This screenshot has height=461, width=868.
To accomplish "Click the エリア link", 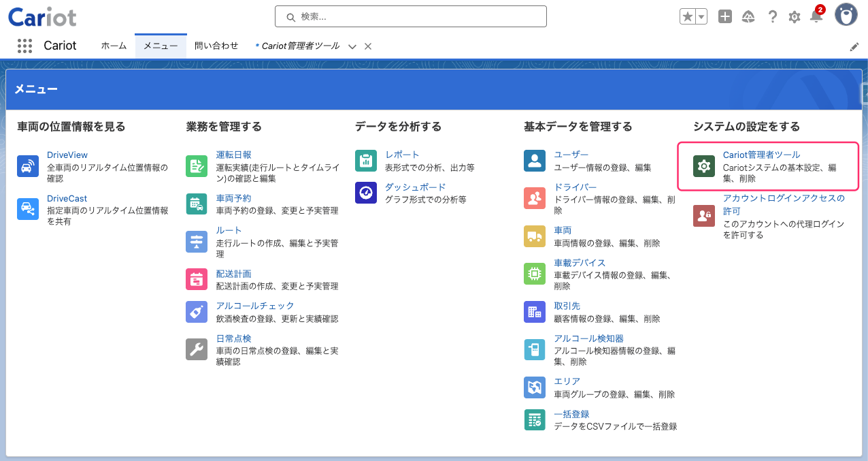I will (567, 381).
